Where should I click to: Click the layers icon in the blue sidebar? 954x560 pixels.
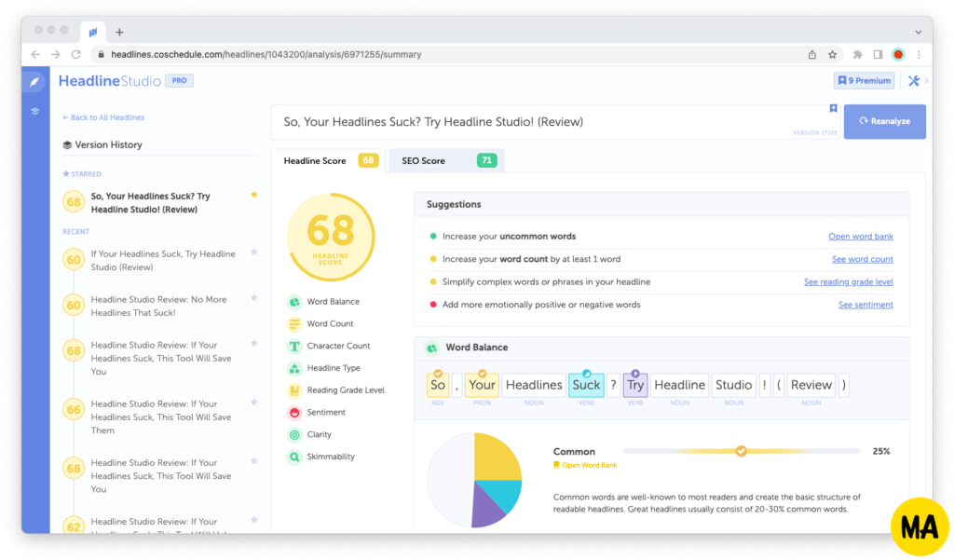pyautogui.click(x=35, y=111)
